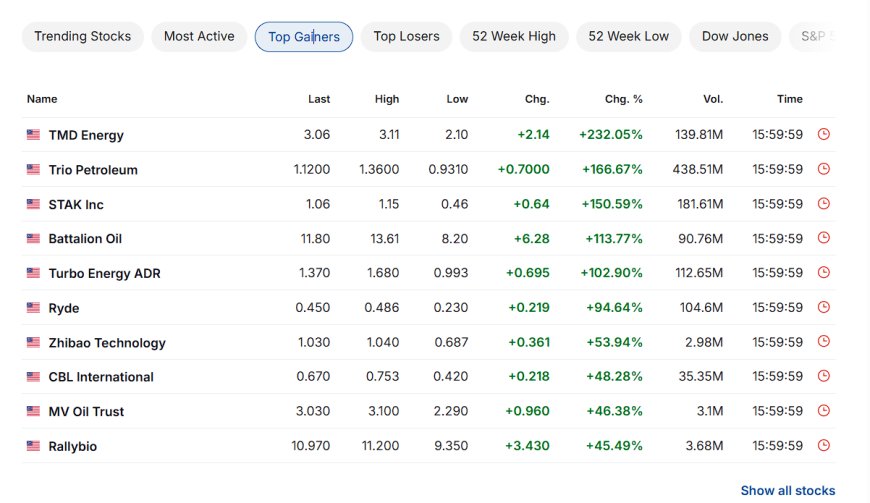The height and width of the screenshot is (503, 870).
Task: Click the clock icon in the Turbo Energy ADR row
Action: [x=823, y=272]
